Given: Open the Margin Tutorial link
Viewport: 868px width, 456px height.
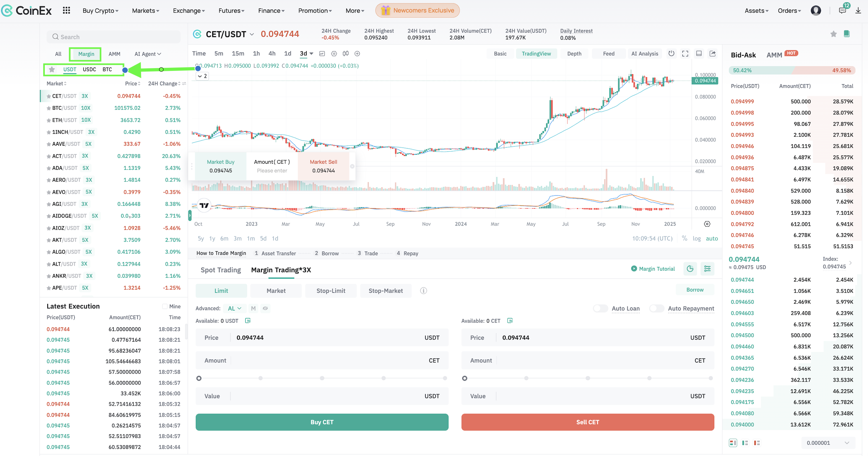Looking at the screenshot, I should click(x=653, y=269).
